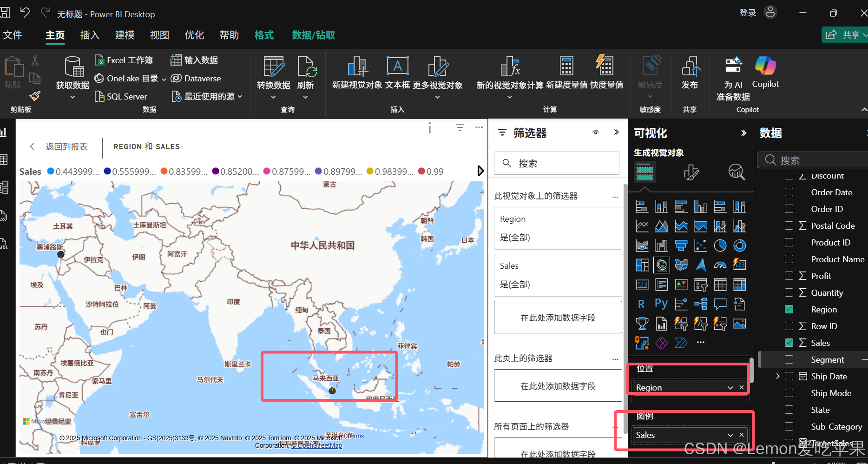The height and width of the screenshot is (464, 868).
Task: Open the 获取数据 dropdown arrow
Action: click(x=72, y=97)
